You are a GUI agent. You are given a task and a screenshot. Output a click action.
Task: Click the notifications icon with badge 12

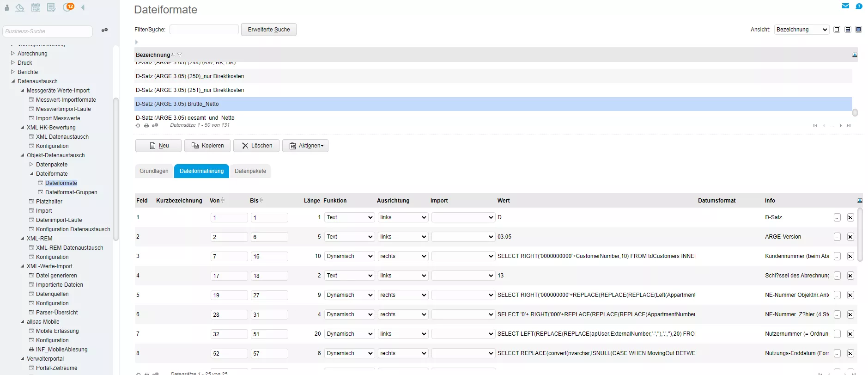(68, 7)
